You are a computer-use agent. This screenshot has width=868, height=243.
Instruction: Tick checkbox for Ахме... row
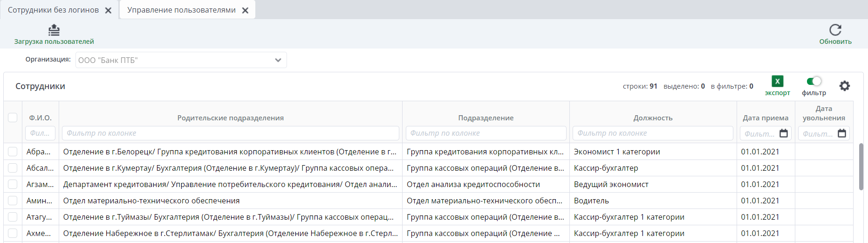pos(13,233)
